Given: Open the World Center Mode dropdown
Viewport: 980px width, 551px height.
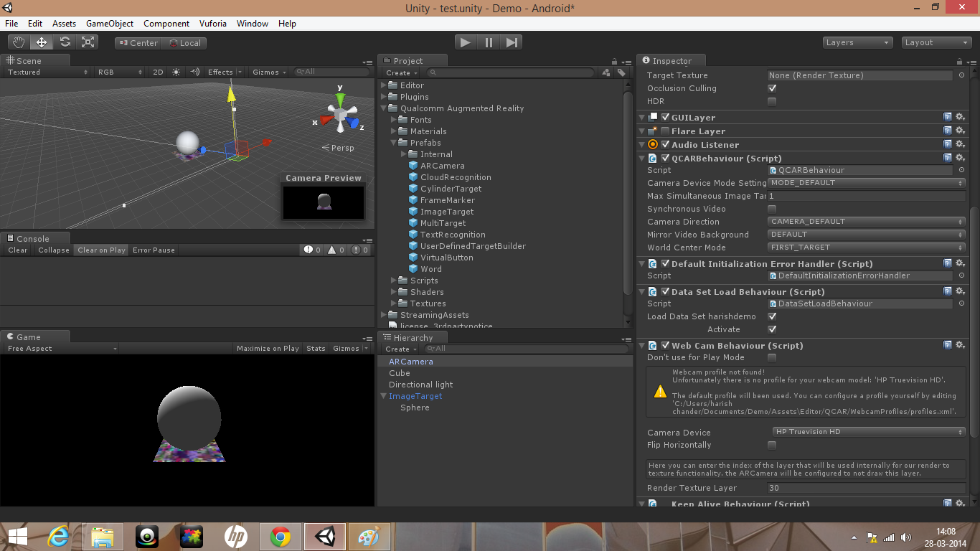Looking at the screenshot, I should pyautogui.click(x=867, y=248).
